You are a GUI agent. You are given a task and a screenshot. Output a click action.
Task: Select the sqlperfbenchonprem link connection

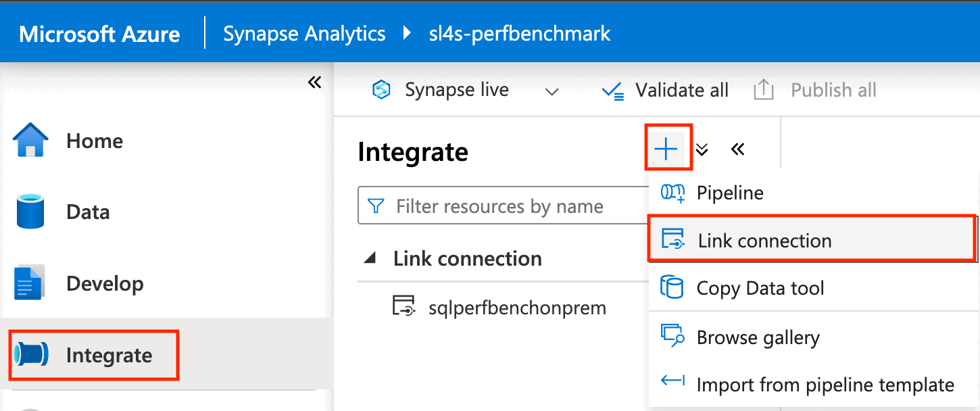point(517,308)
